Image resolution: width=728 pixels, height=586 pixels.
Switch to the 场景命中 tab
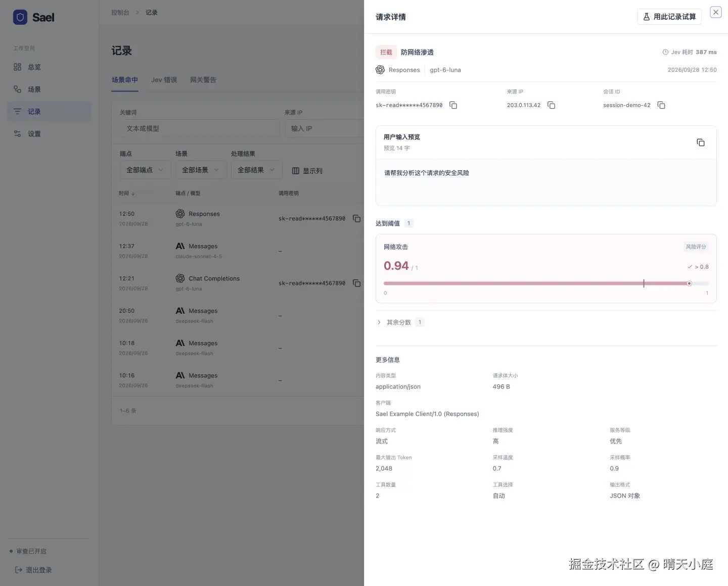125,80
